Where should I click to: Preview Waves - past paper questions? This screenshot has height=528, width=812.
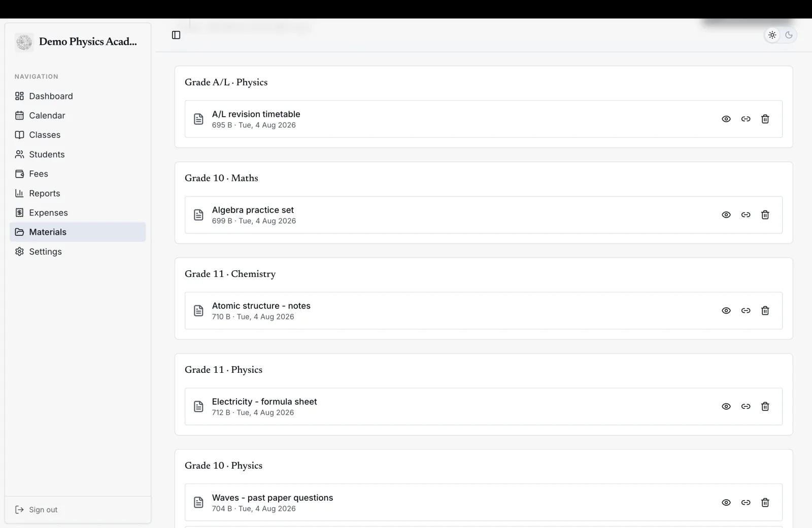(x=726, y=502)
